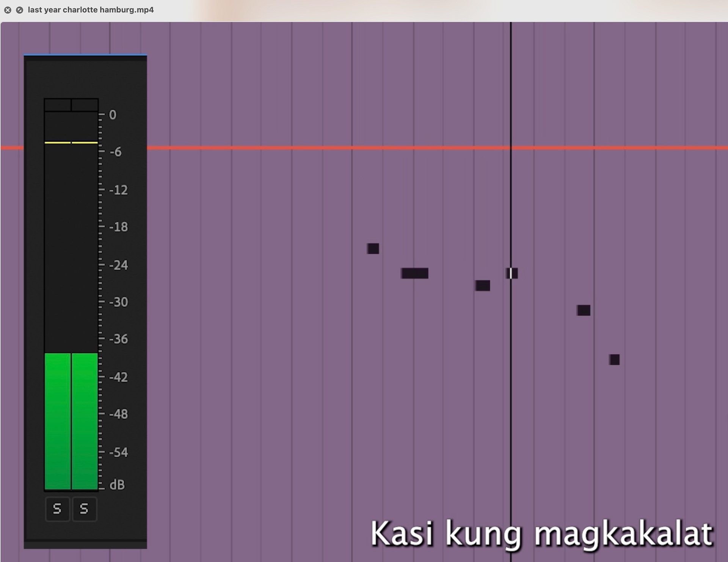
Task: Click the left channel clipping indicator box
Action: point(57,105)
